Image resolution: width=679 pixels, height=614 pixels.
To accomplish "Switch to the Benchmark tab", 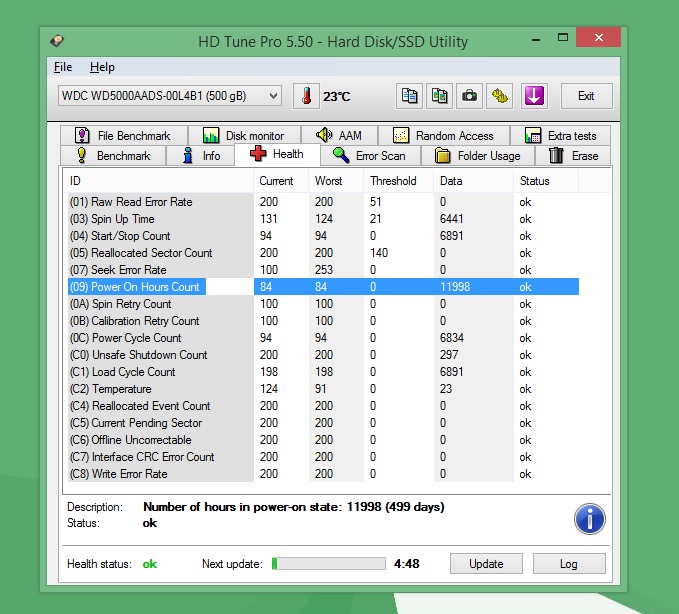I will [x=113, y=155].
